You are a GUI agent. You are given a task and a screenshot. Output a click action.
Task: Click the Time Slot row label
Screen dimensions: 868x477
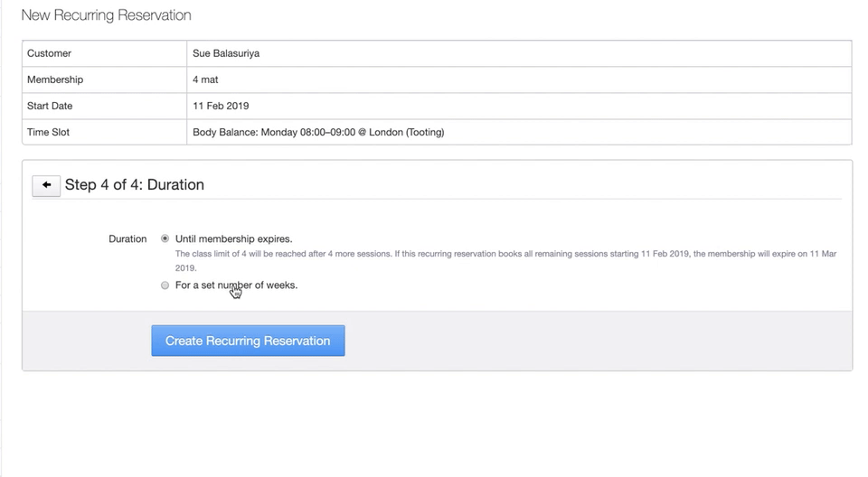point(48,132)
